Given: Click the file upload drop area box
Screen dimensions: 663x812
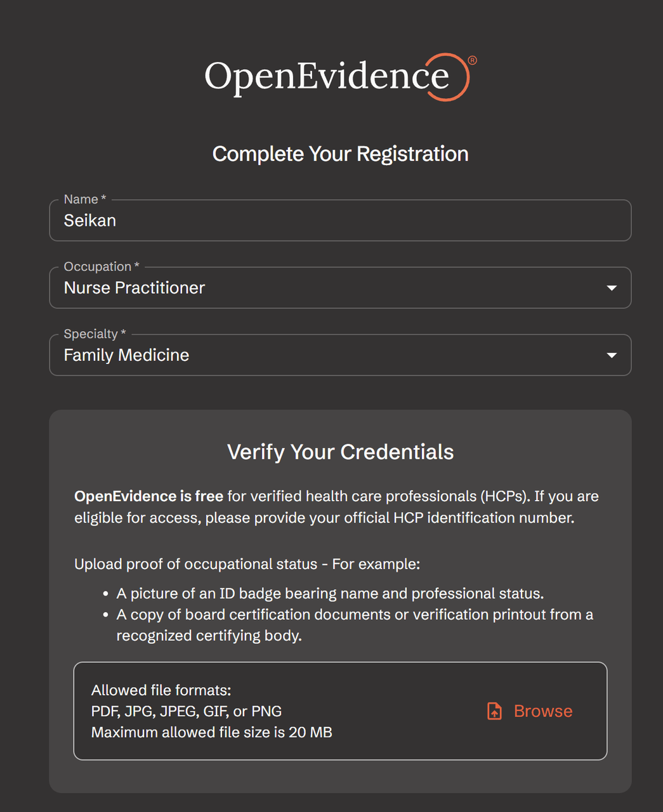Looking at the screenshot, I should [x=340, y=711].
